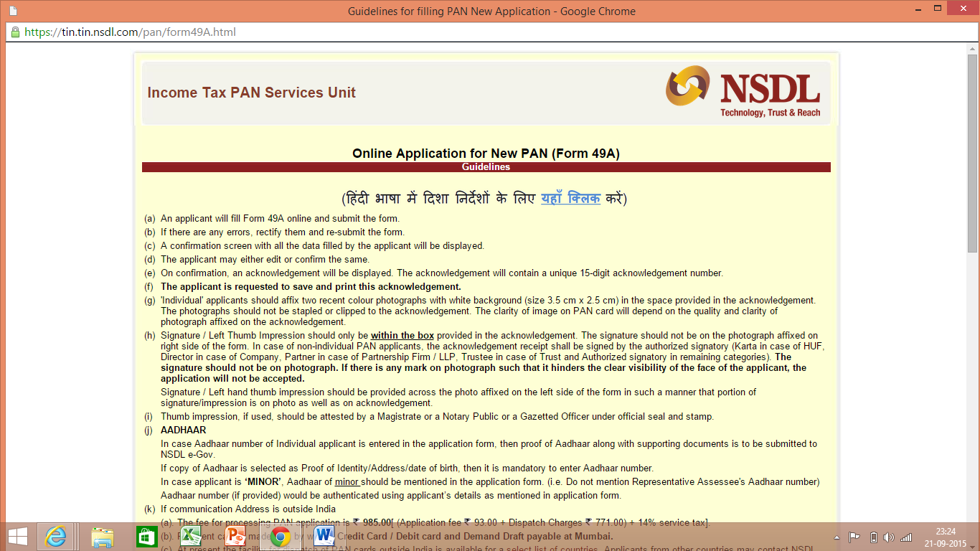Click the Chrome icon in the taskbar
The width and height of the screenshot is (980, 551).
(281, 536)
